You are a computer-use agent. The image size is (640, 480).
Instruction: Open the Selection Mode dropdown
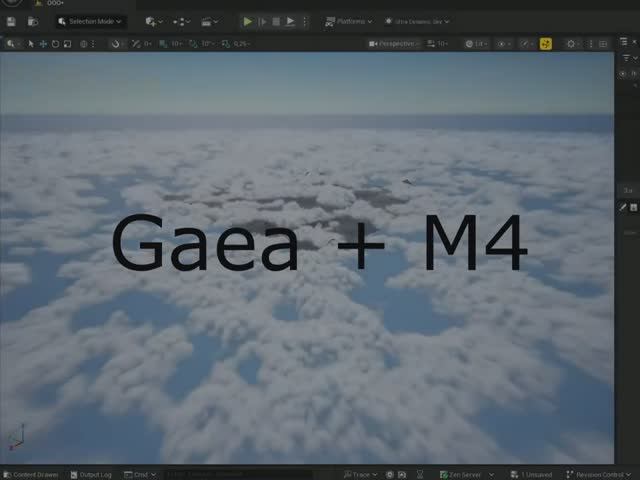pos(91,21)
